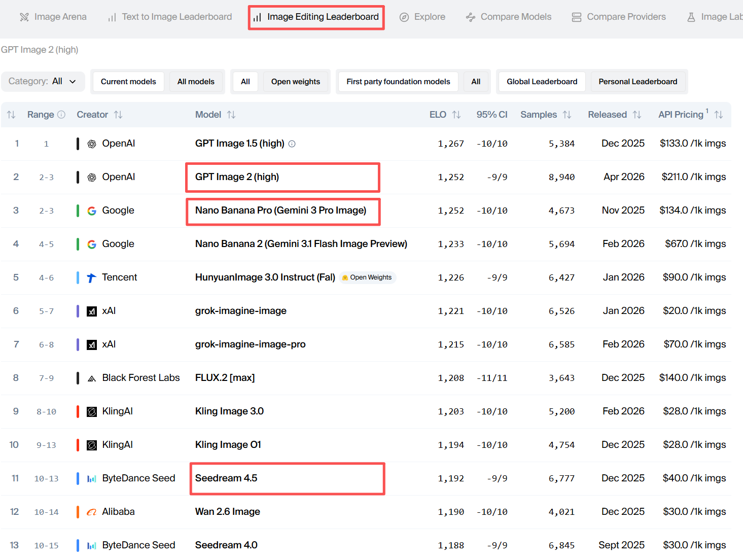Switch to the Explore tab
This screenshot has width=743, height=560.
422,17
